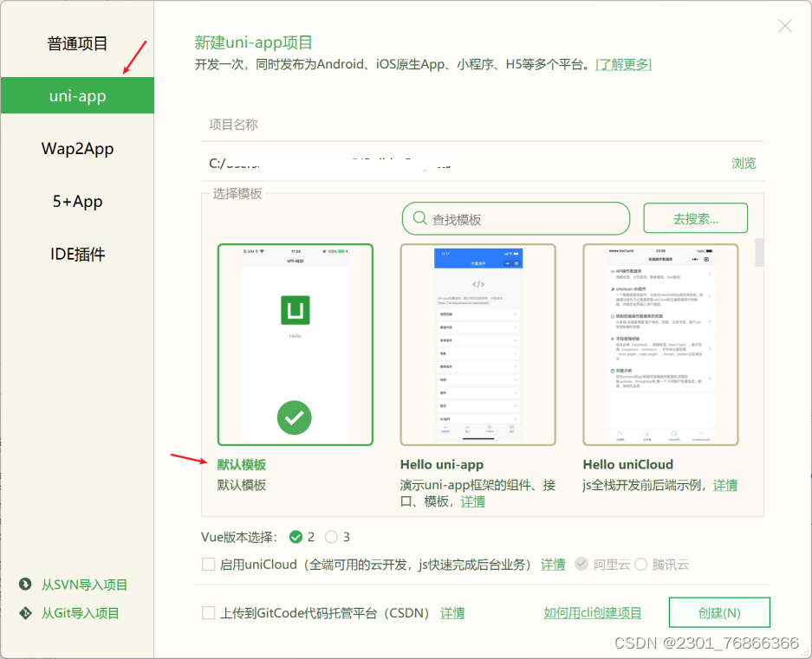Select Vue version 2 radio button
Image resolution: width=812 pixels, height=659 pixels.
pos(296,537)
